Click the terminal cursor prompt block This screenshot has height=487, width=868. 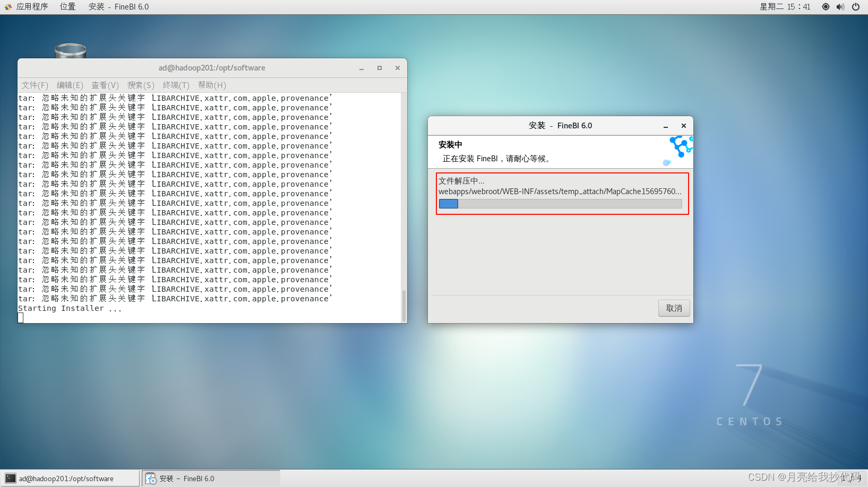tap(21, 318)
